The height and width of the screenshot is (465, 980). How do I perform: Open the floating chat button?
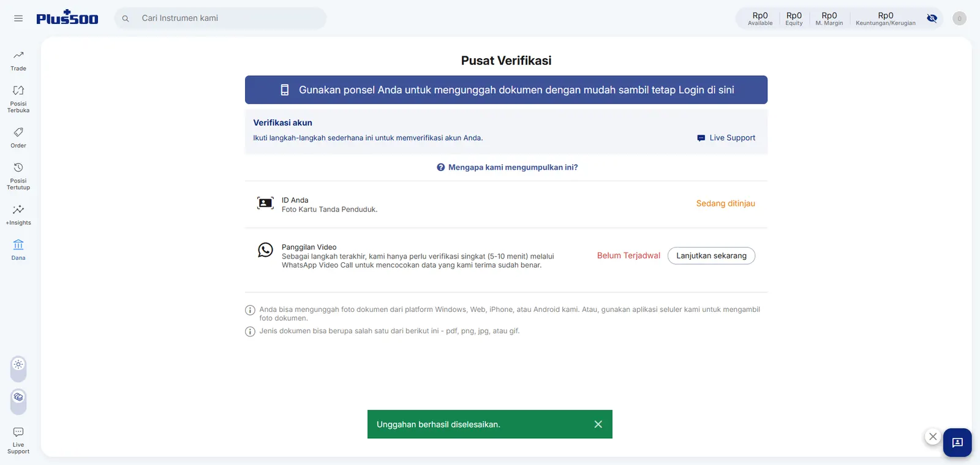click(x=957, y=442)
